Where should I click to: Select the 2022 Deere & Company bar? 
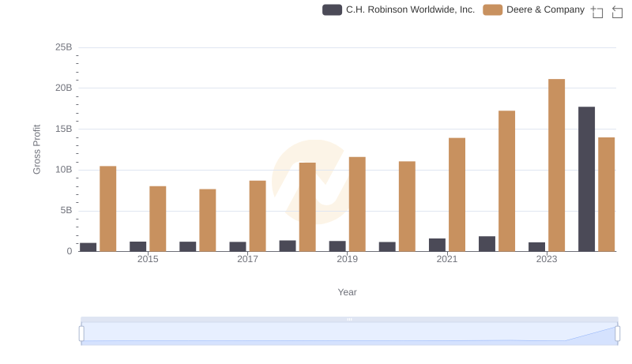tap(506, 181)
